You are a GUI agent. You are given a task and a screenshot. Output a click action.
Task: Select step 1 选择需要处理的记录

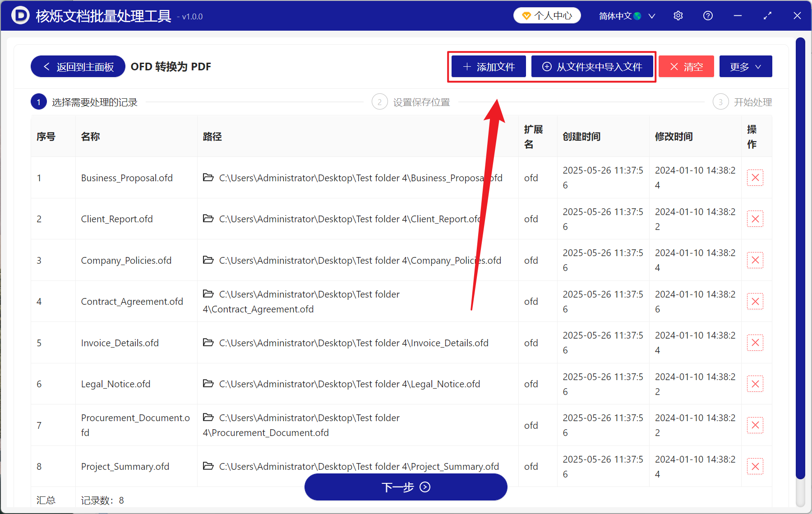(x=84, y=102)
